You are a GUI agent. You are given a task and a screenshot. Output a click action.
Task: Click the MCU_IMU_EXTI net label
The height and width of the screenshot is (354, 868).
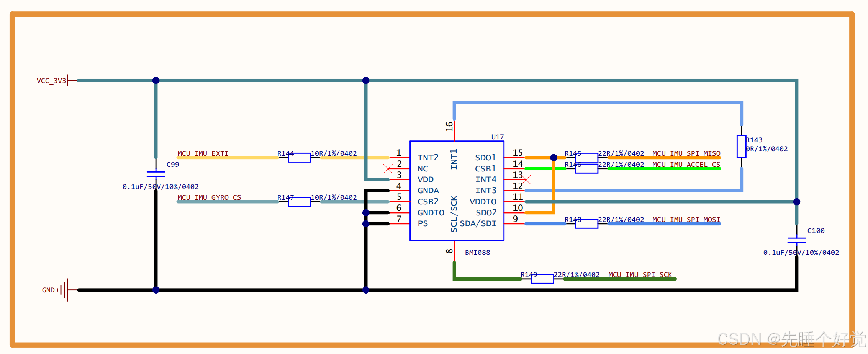coord(203,153)
